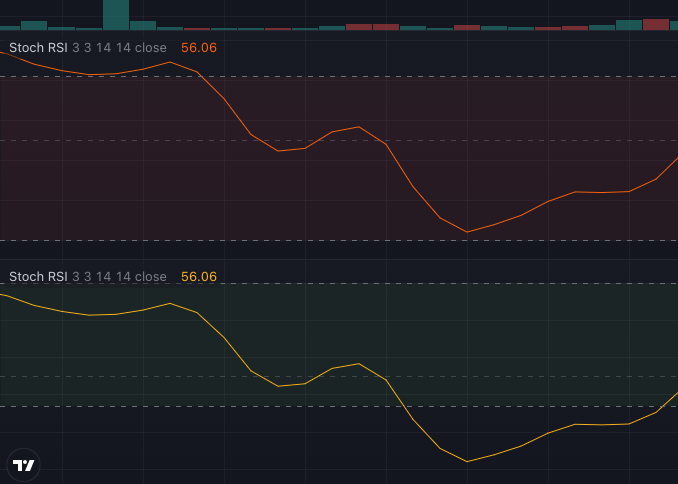The image size is (678, 484).
Task: Select the Stoch RSI title in the upper pane
Action: tap(38, 48)
